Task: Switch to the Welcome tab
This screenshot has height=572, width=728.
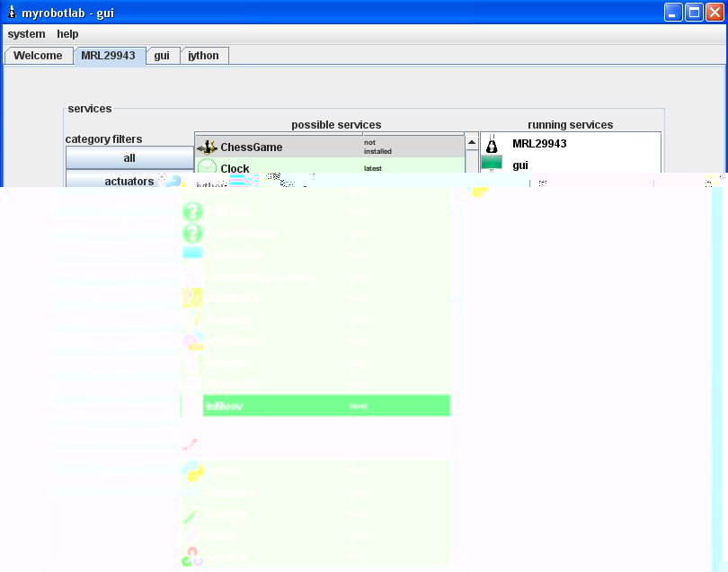Action: tap(38, 56)
